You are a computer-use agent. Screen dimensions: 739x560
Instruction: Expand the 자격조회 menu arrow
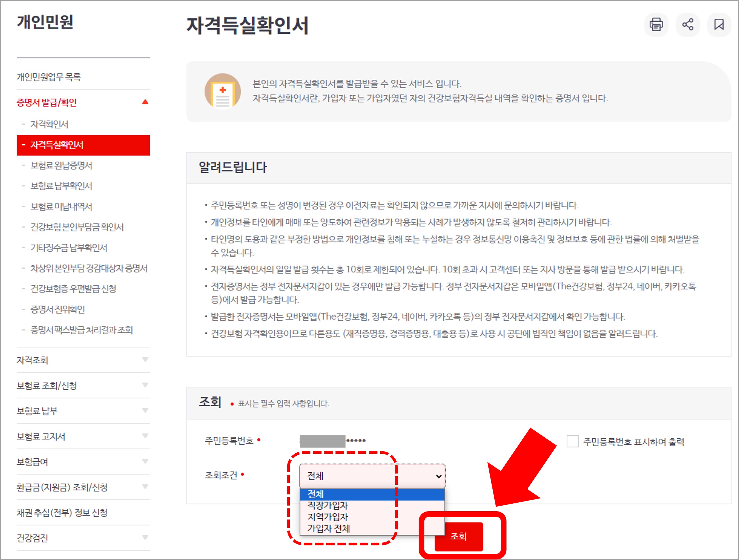click(x=145, y=360)
